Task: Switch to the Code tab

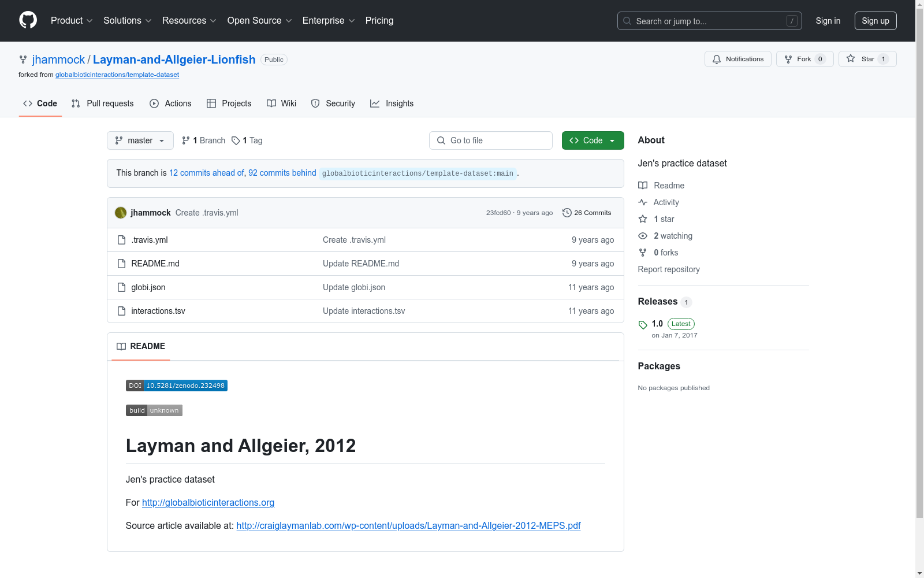Action: pyautogui.click(x=40, y=103)
